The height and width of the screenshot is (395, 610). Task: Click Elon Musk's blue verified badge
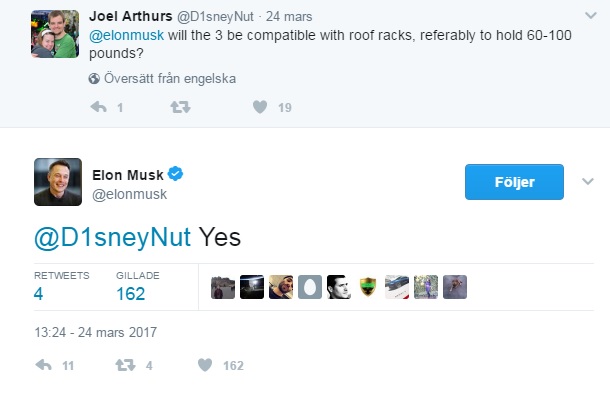175,174
